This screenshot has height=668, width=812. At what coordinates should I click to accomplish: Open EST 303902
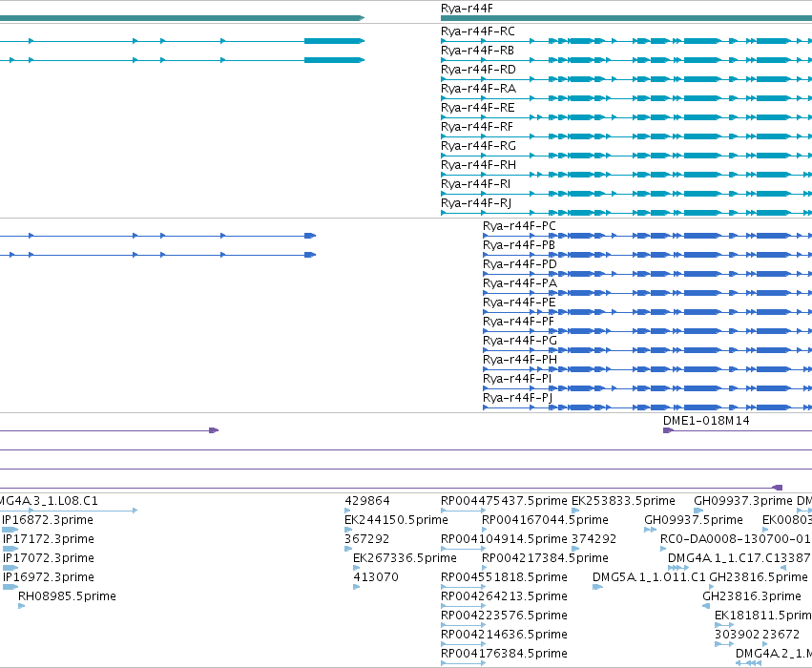tap(737, 635)
